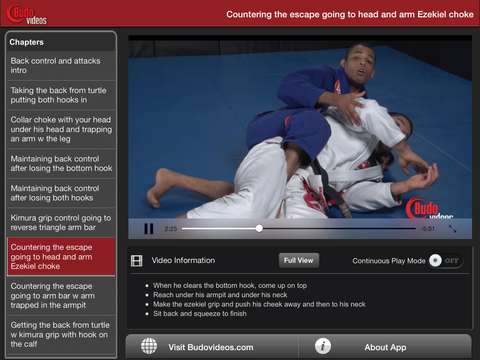
Task: Click the video progress slider knob
Action: click(x=259, y=228)
